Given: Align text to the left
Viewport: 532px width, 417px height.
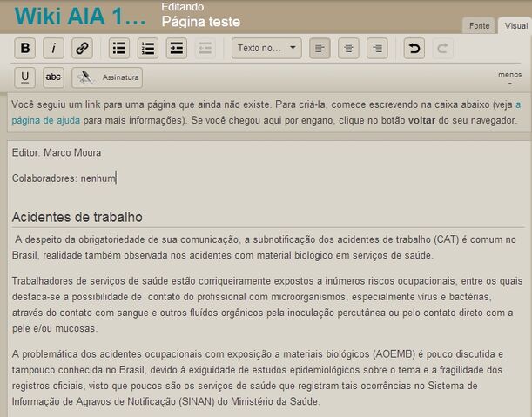Looking at the screenshot, I should click(x=320, y=48).
